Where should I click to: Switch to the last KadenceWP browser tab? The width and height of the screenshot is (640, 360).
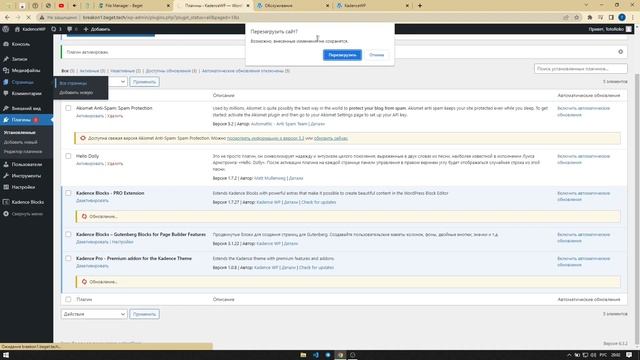click(372, 6)
